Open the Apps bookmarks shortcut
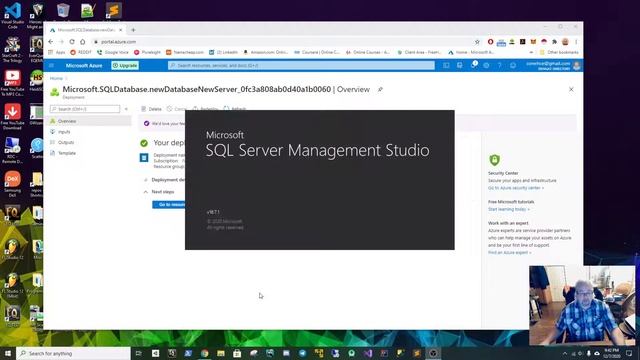The image size is (640, 360). 57,52
